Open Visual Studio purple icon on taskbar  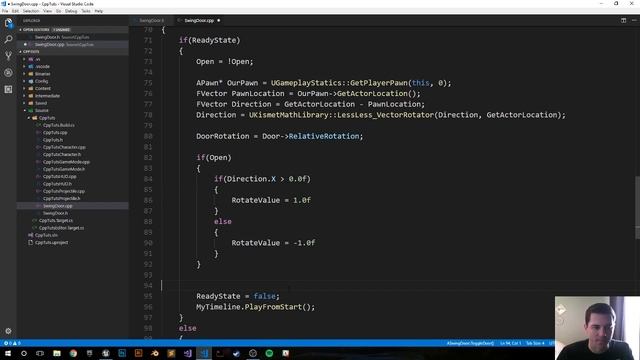[187, 353]
